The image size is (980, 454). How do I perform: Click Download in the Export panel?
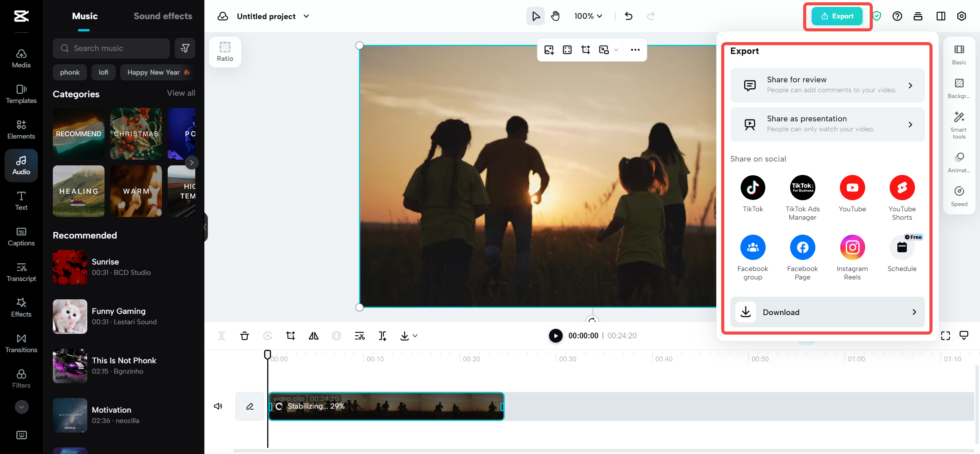827,312
